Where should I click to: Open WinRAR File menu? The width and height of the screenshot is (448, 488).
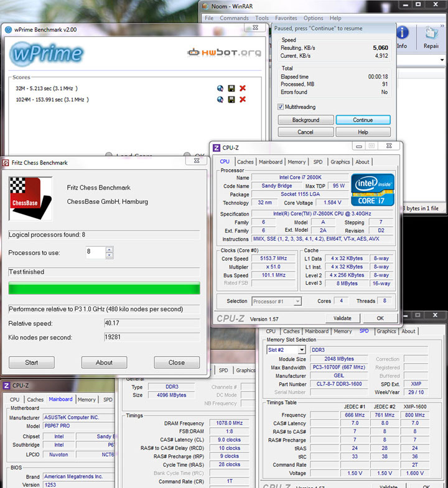209,18
